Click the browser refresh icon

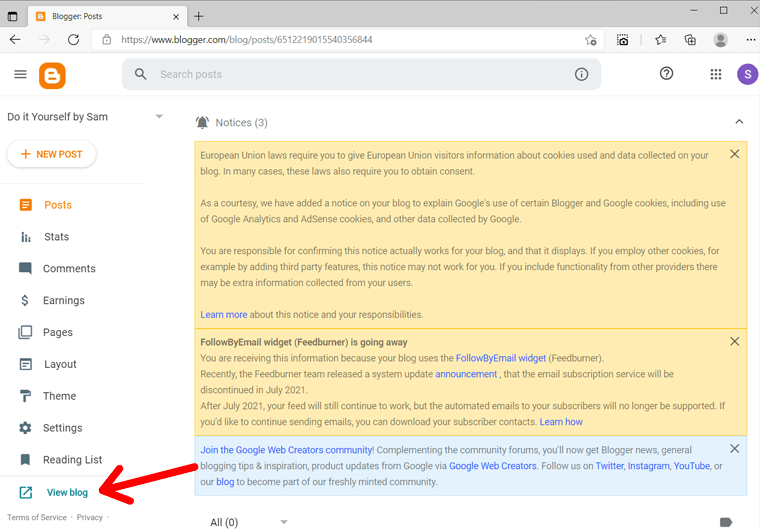pos(73,40)
